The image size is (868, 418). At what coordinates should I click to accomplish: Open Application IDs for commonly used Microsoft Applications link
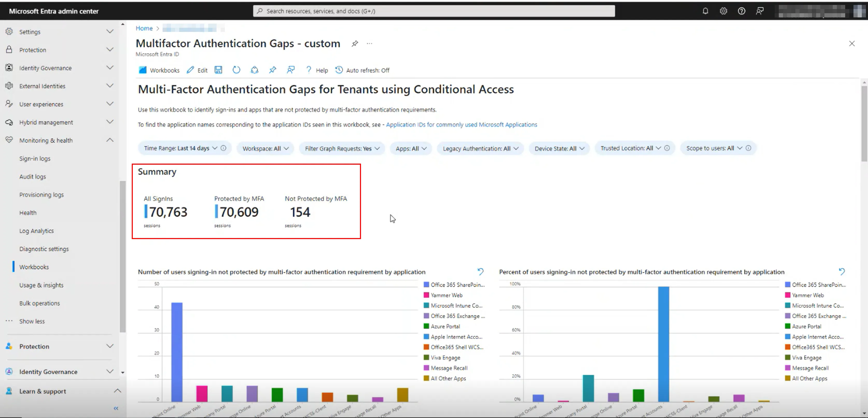click(x=461, y=125)
